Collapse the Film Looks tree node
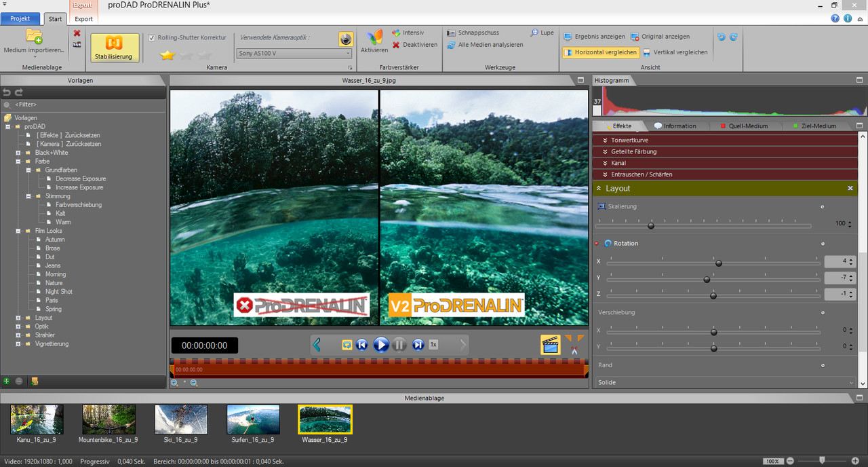The height and width of the screenshot is (467, 868). (18, 231)
